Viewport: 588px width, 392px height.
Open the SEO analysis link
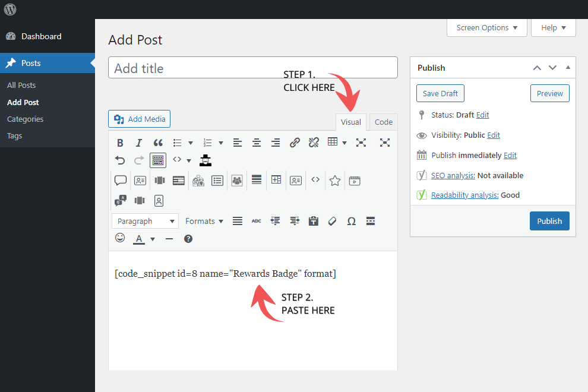453,175
